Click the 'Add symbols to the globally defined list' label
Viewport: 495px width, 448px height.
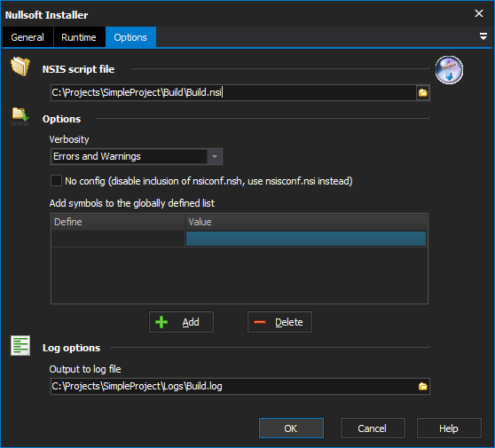[x=131, y=203]
